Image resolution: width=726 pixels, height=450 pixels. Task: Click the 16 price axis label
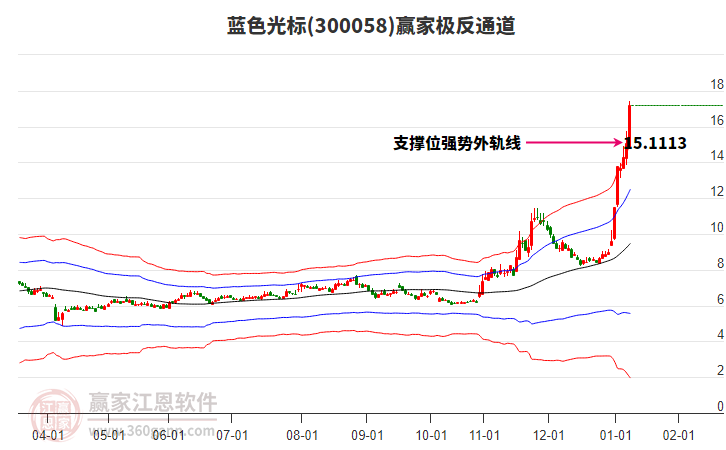717,120
